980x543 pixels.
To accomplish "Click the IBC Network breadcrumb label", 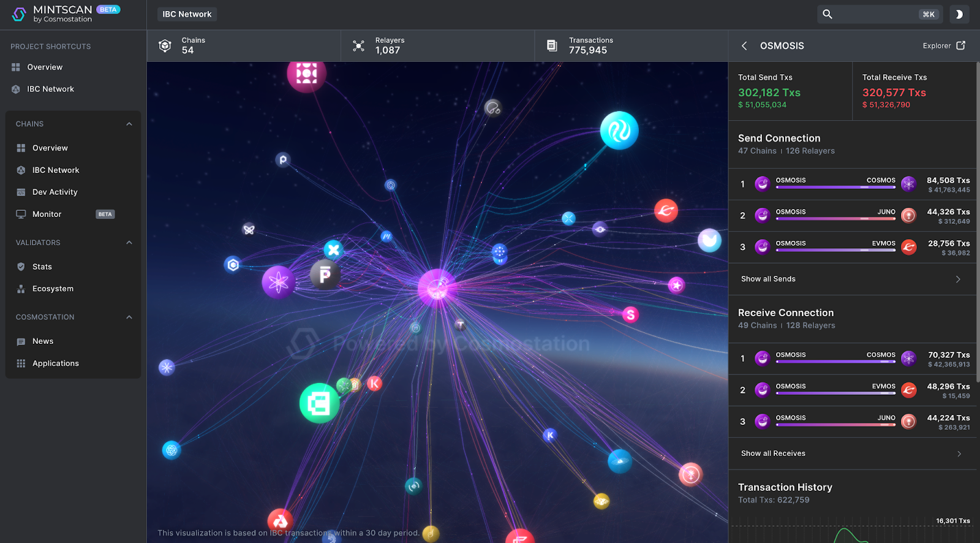I will [187, 14].
